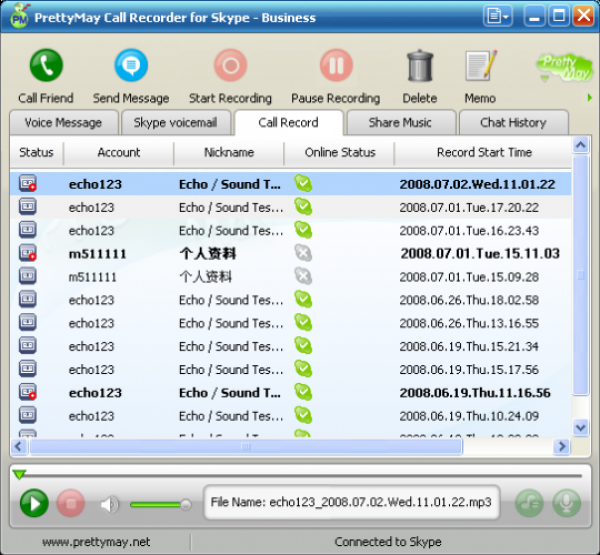Click the Pause Recording icon
The width and height of the screenshot is (600, 555).
(x=336, y=65)
